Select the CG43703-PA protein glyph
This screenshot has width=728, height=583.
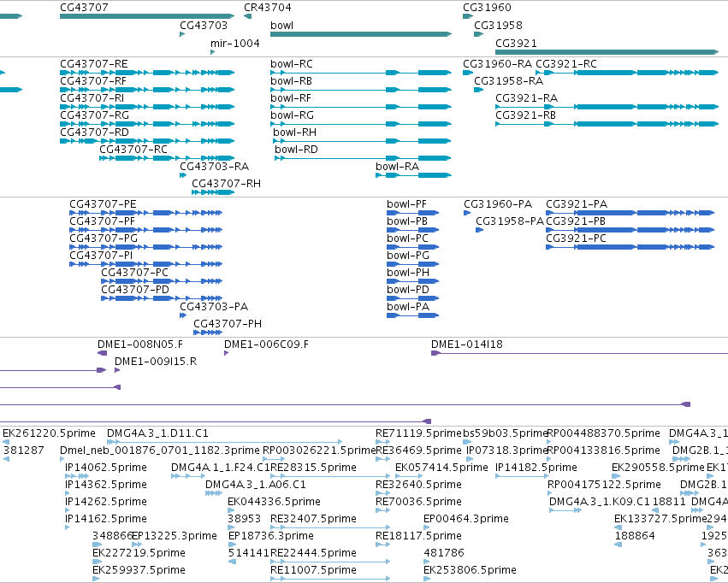coord(183,315)
